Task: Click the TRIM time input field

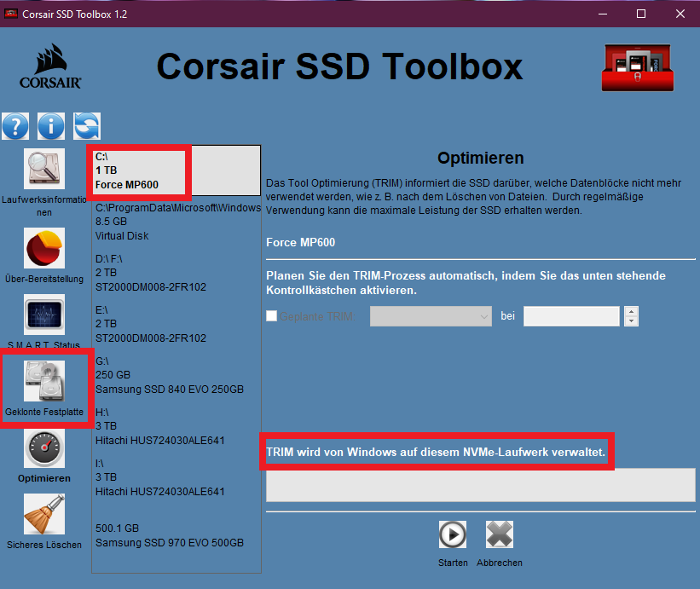Action: (x=571, y=316)
